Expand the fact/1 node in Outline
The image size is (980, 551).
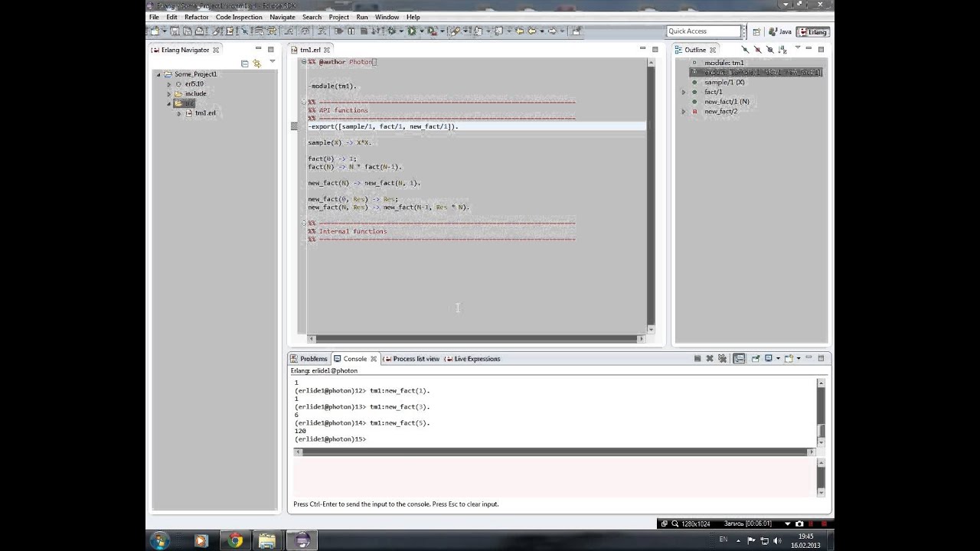click(x=684, y=92)
